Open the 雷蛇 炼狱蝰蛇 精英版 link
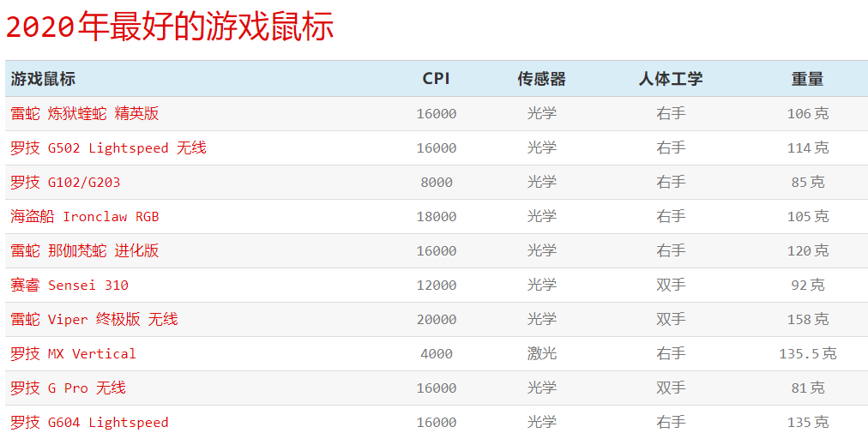Image resolution: width=868 pixels, height=439 pixels. coord(85,113)
